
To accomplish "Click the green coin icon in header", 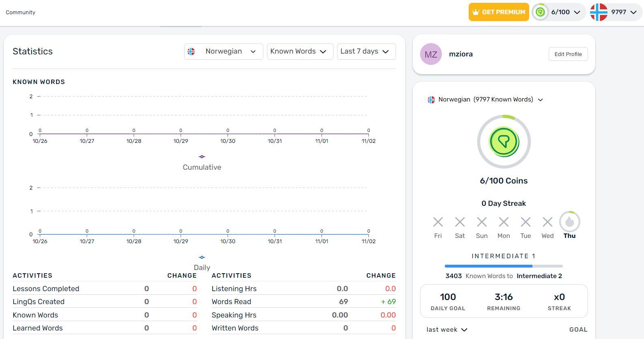I will (540, 12).
